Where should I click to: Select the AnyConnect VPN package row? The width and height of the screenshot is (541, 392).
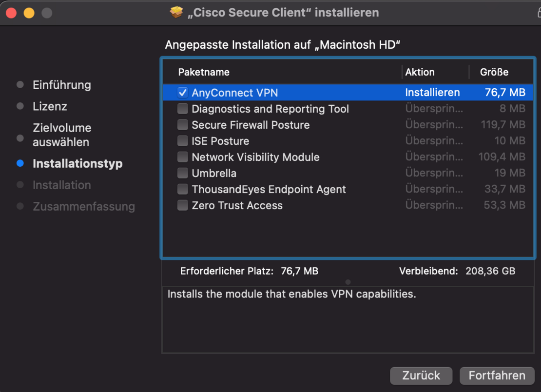(x=292, y=93)
